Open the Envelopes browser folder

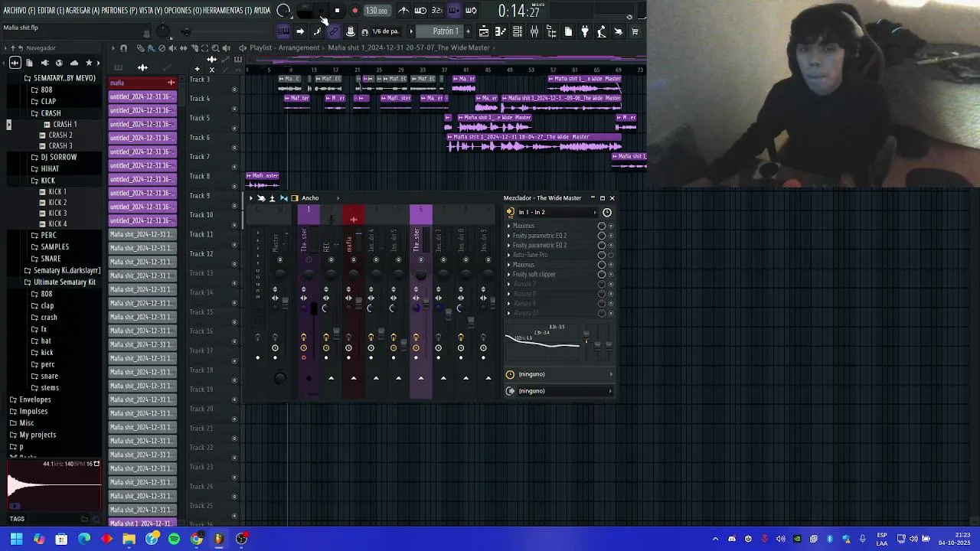coord(35,399)
